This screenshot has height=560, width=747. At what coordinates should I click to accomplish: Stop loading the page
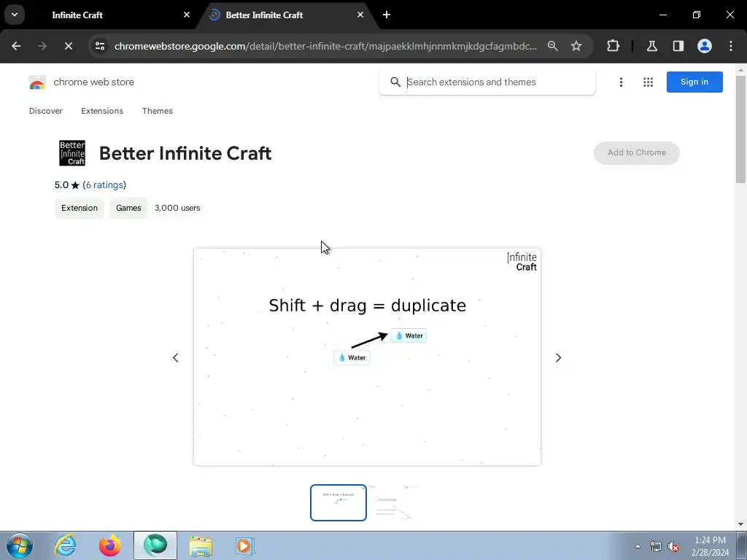(x=68, y=46)
